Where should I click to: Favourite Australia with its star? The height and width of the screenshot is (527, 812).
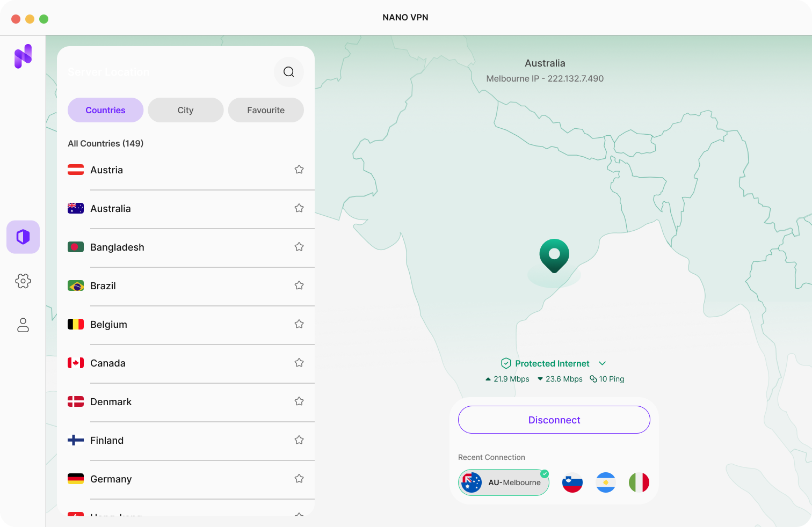tap(299, 208)
